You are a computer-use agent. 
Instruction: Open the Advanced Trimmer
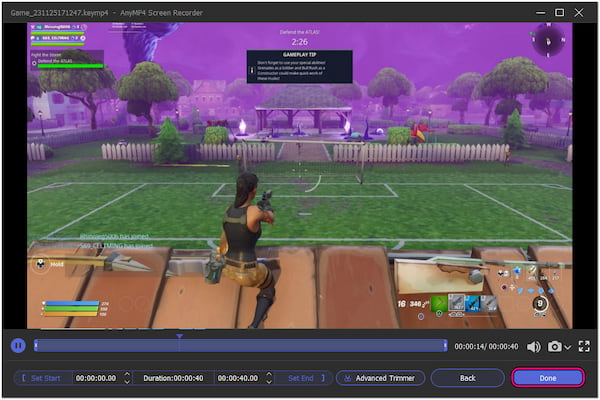(x=381, y=378)
